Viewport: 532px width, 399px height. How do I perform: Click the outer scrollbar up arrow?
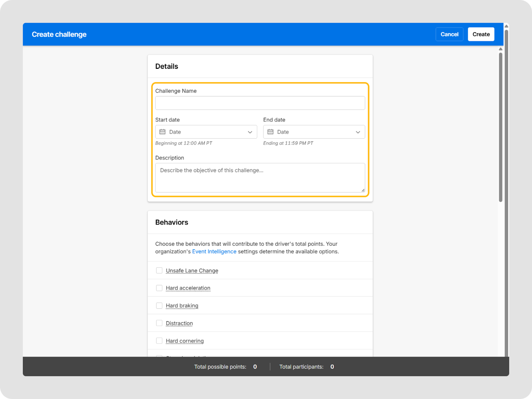pos(506,26)
